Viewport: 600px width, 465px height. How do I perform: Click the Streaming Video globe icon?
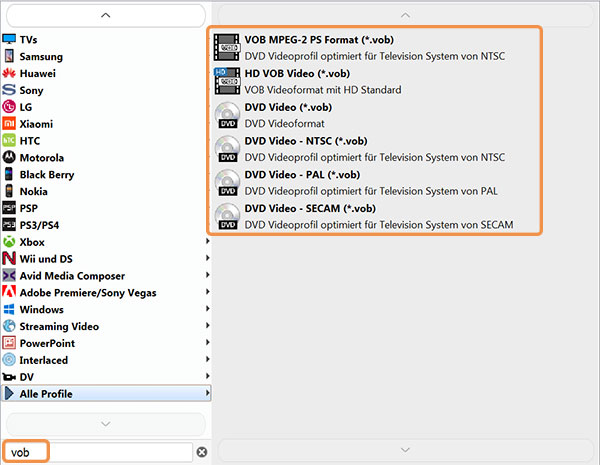(x=9, y=326)
